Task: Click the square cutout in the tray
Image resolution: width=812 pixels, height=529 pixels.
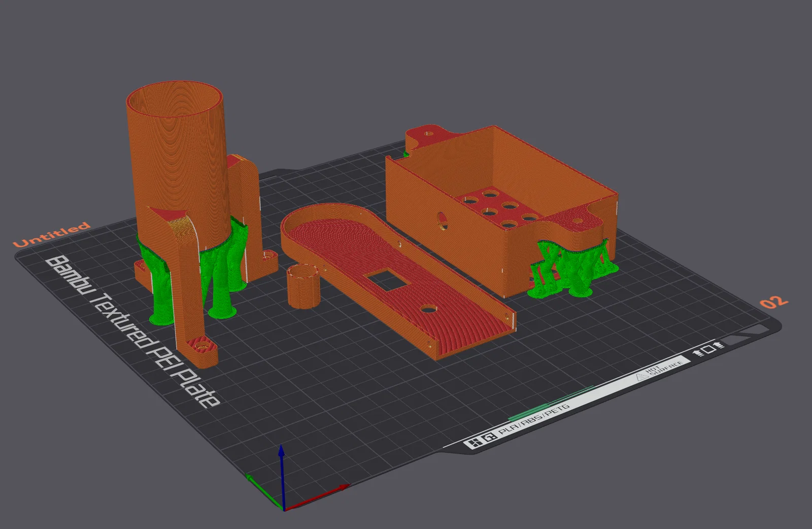Action: click(x=387, y=280)
